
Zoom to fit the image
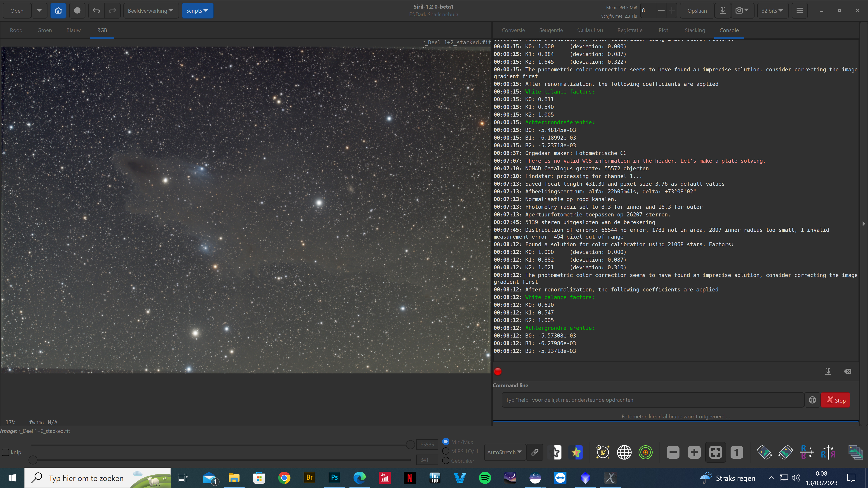point(715,452)
